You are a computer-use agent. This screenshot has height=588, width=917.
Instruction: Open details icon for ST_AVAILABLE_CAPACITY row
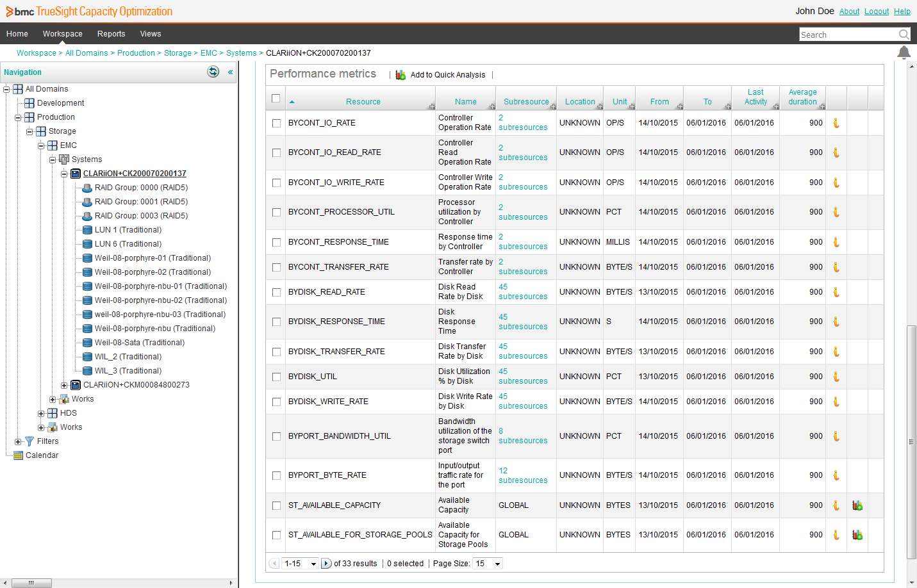[836, 505]
